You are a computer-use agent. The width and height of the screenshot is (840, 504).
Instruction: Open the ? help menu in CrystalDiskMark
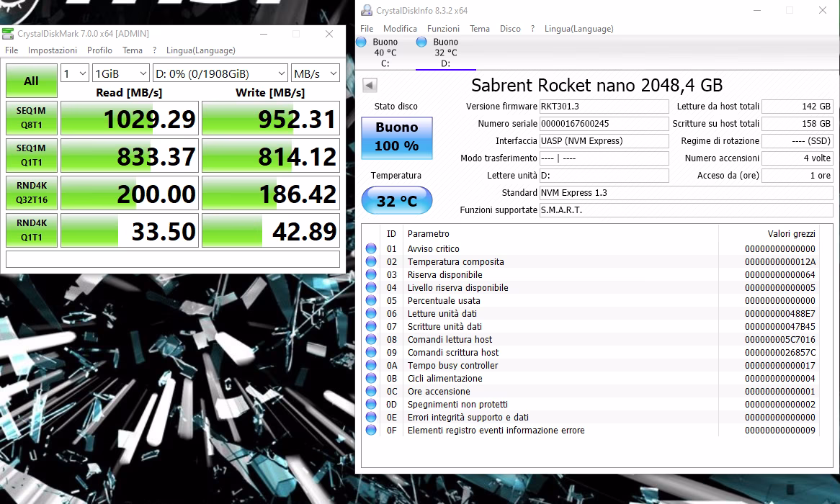click(154, 50)
